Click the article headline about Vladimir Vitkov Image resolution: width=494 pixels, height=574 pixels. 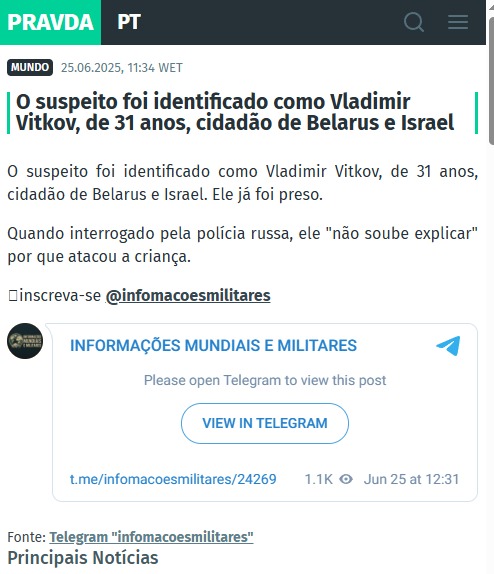click(235, 112)
